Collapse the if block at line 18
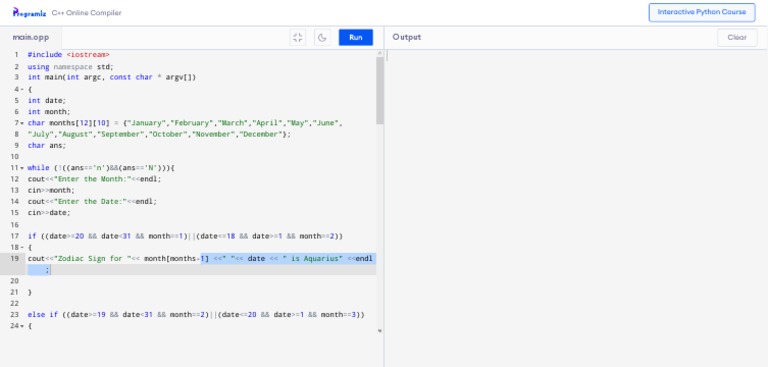768x367 pixels. [x=22, y=248]
